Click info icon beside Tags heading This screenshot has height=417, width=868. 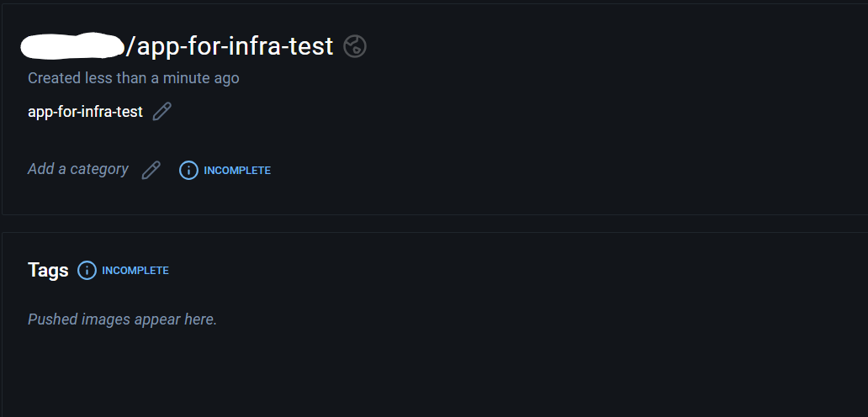(87, 270)
